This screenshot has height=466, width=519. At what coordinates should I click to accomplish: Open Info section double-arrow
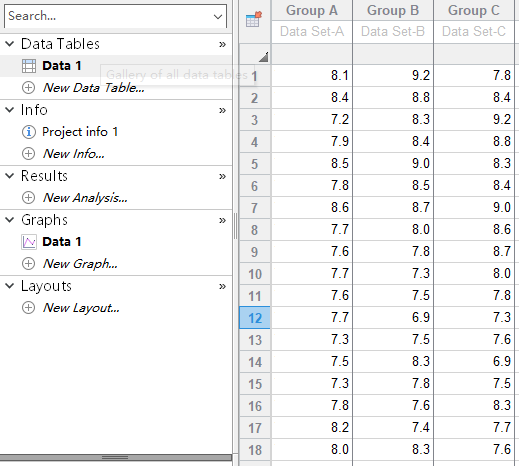(x=222, y=110)
